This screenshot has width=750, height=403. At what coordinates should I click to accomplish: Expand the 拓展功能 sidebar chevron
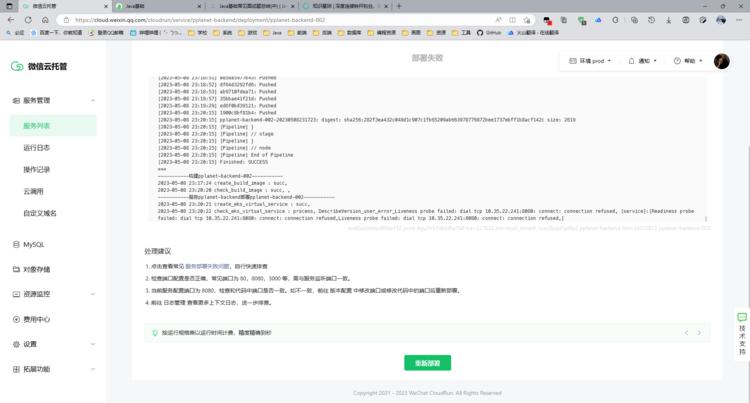[93, 369]
